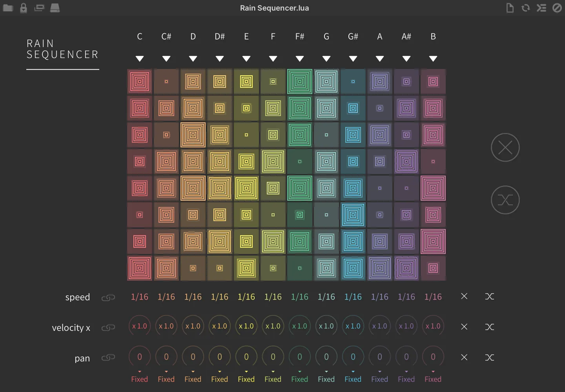
Task: Shuffle the pan row values
Action: tap(490, 357)
